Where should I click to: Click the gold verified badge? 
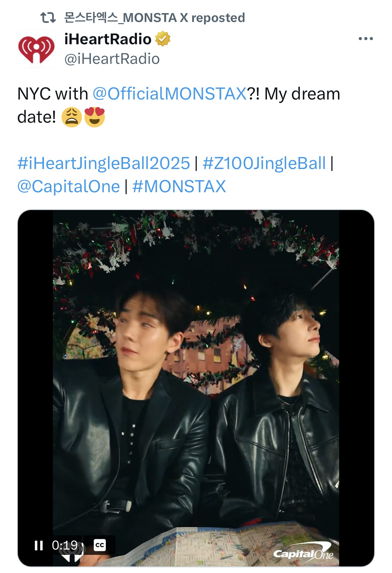pos(163,39)
